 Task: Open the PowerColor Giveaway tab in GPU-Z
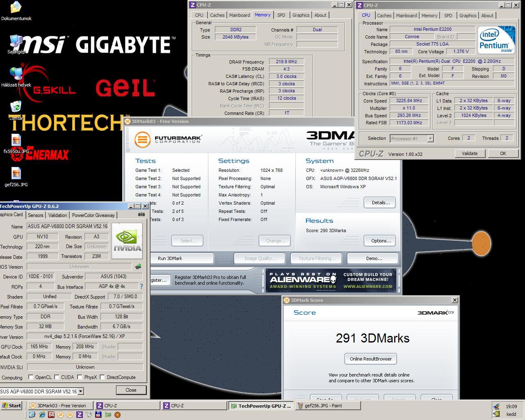(94, 215)
